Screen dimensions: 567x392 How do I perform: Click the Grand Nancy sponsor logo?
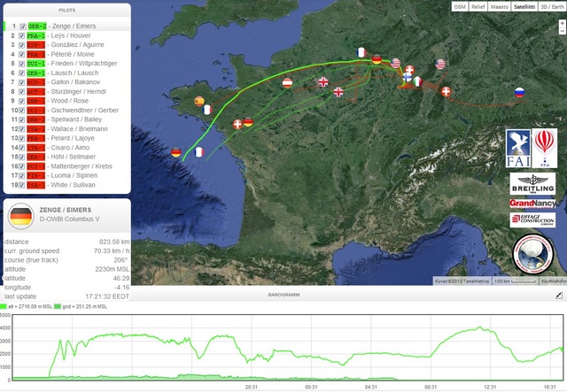pos(532,203)
